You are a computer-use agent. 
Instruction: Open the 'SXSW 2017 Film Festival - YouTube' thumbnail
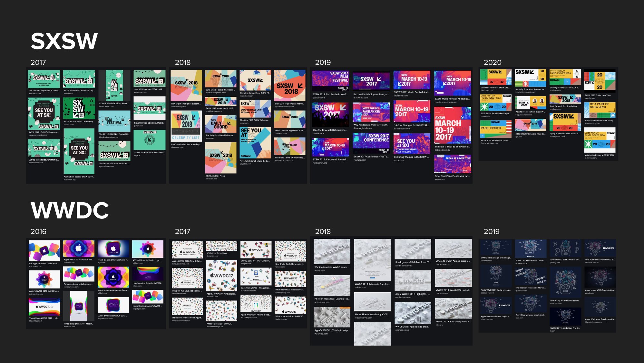330,81
